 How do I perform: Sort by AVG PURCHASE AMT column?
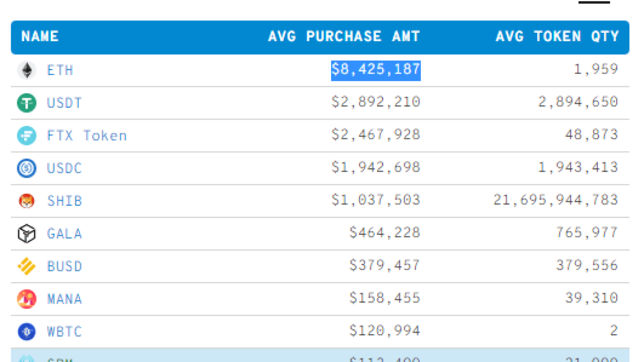point(344,36)
